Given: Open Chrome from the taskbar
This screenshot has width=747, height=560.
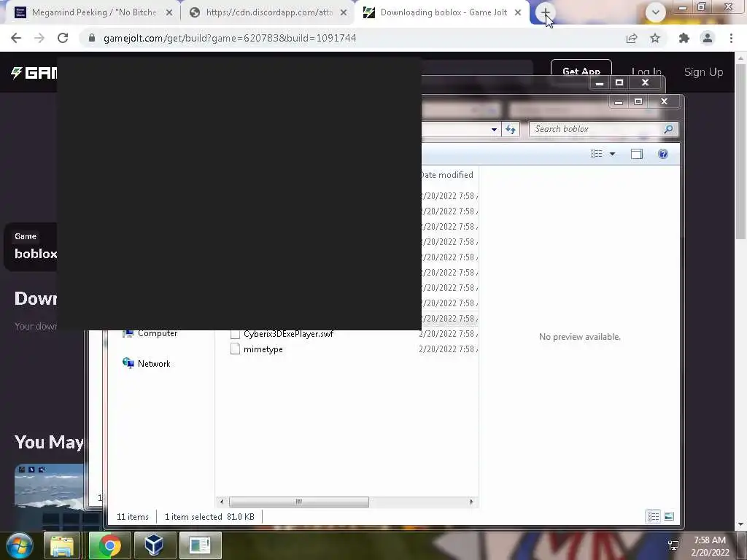Looking at the screenshot, I should pyautogui.click(x=109, y=545).
